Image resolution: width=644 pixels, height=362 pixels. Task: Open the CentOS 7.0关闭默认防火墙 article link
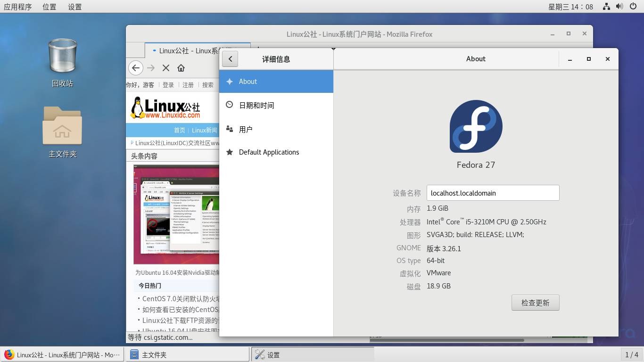(181, 299)
